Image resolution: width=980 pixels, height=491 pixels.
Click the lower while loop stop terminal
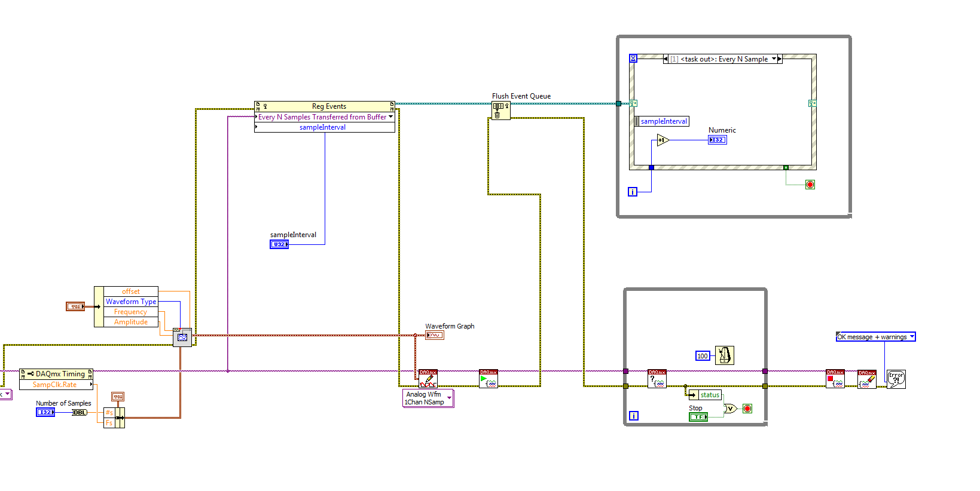[747, 409]
